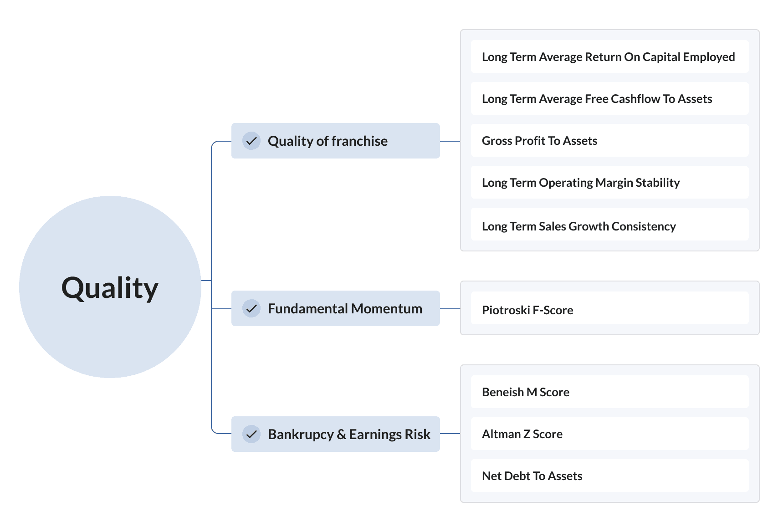Open Long Term Average Return On Capital Employed
778x532 pixels.
coord(610,56)
